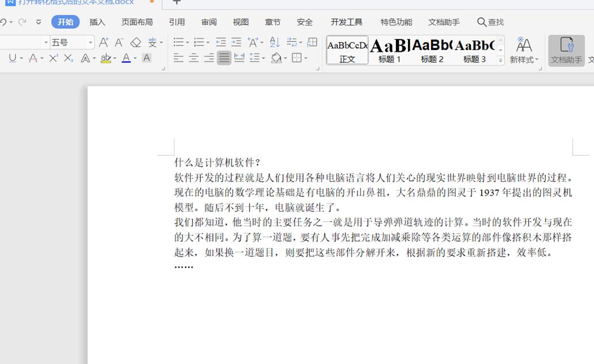Click the phonetic guide 文 icon
Image resolution: width=594 pixels, height=364 pixels.
(153, 42)
